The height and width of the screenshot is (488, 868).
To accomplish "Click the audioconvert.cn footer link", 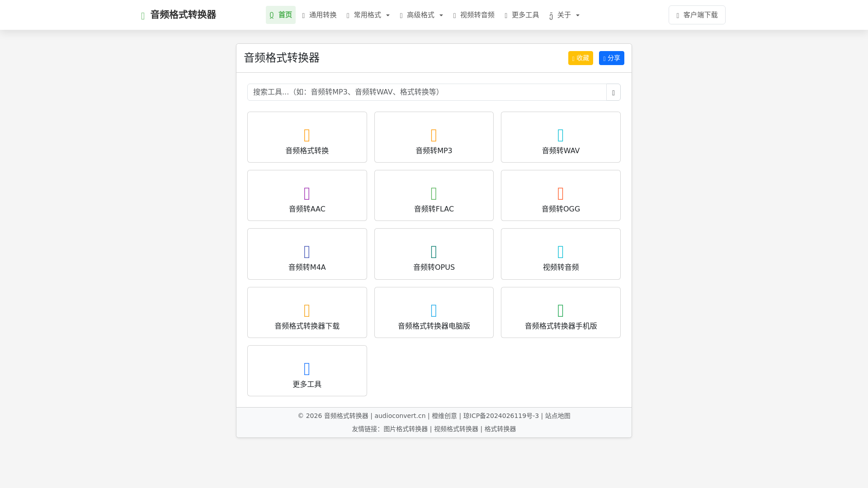I will (400, 416).
